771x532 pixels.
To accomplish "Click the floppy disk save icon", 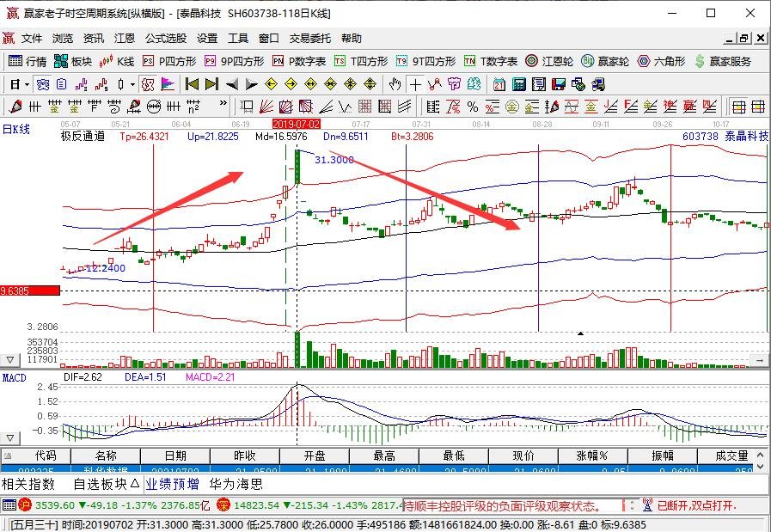I will point(559,84).
